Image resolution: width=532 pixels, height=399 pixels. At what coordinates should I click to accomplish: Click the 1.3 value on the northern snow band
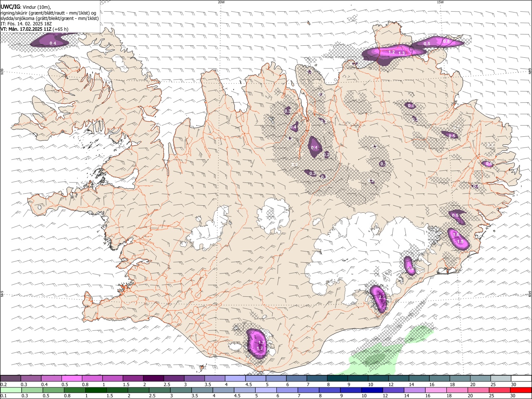[401, 53]
